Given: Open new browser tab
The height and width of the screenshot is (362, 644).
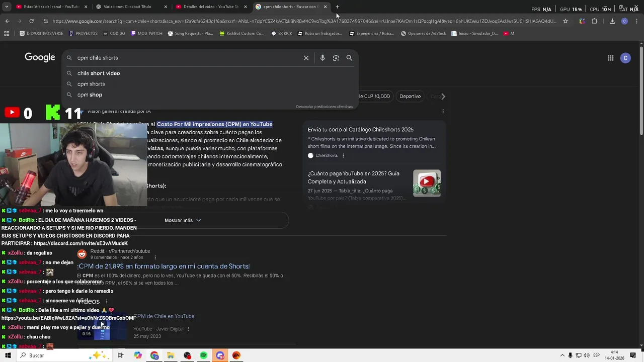Looking at the screenshot, I should (337, 7).
